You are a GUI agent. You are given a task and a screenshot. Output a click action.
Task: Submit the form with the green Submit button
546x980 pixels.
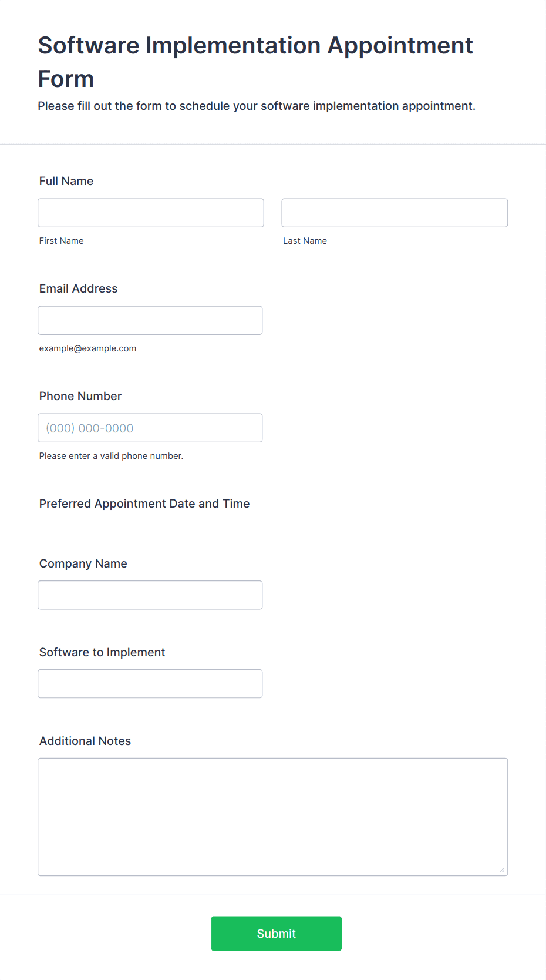(x=277, y=934)
